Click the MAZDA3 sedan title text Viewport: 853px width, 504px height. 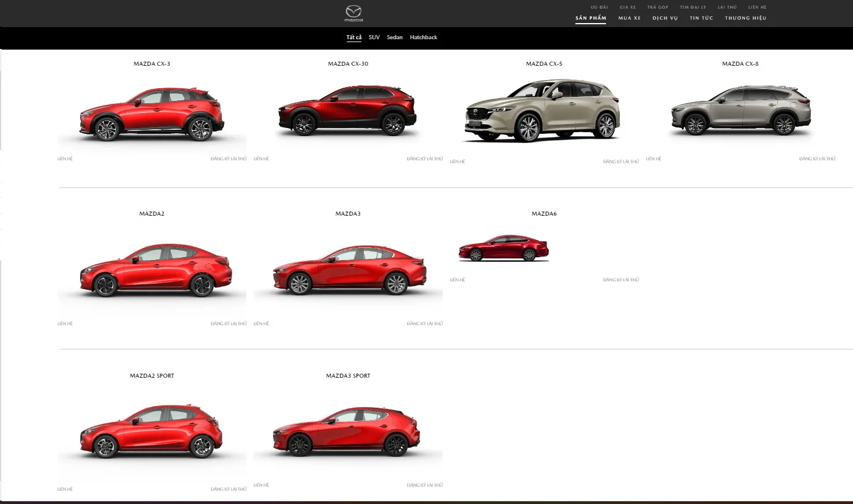[x=348, y=213]
